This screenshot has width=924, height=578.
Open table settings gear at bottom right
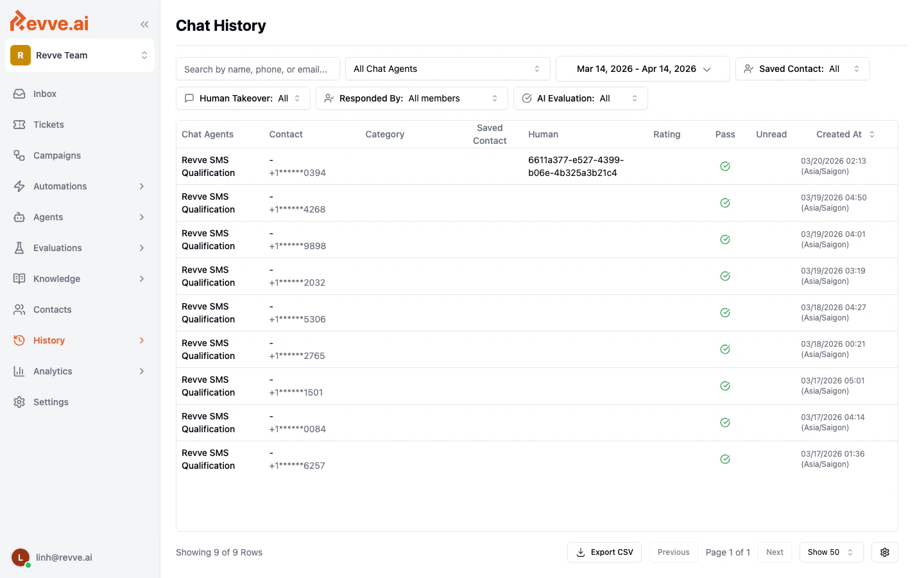click(885, 552)
